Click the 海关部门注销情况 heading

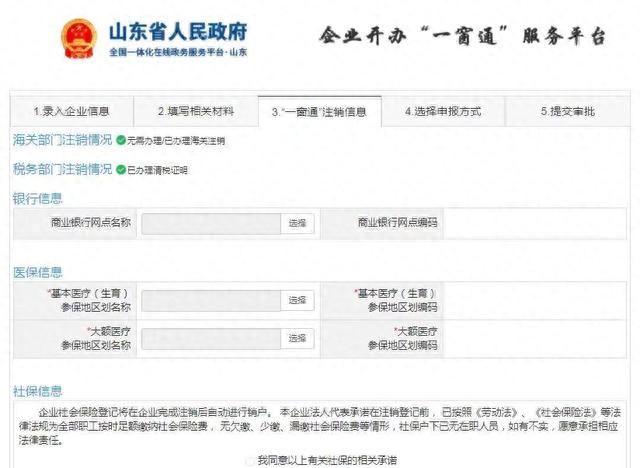point(62,140)
